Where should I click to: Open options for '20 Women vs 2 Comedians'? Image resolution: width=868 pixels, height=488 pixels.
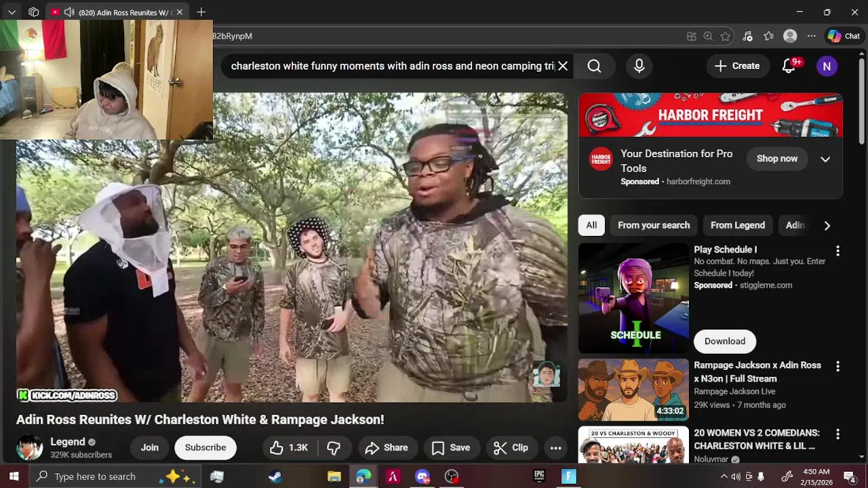[x=837, y=434]
